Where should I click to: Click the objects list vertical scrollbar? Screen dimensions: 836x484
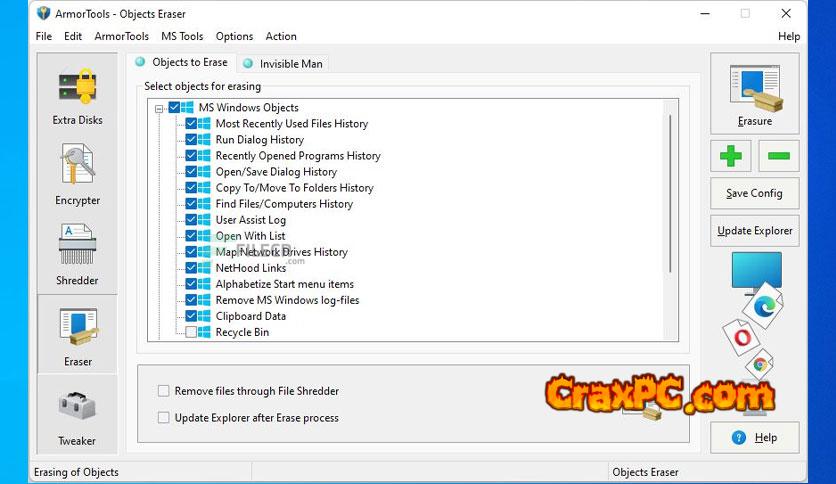pyautogui.click(x=670, y=193)
